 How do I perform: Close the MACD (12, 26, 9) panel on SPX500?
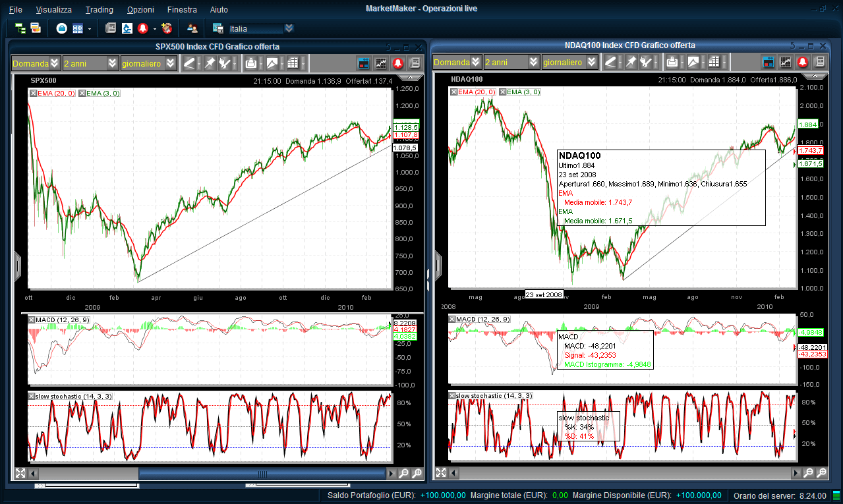[32, 320]
